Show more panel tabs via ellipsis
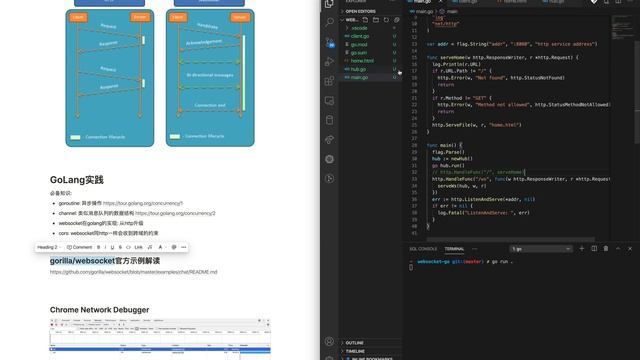 click(x=474, y=249)
